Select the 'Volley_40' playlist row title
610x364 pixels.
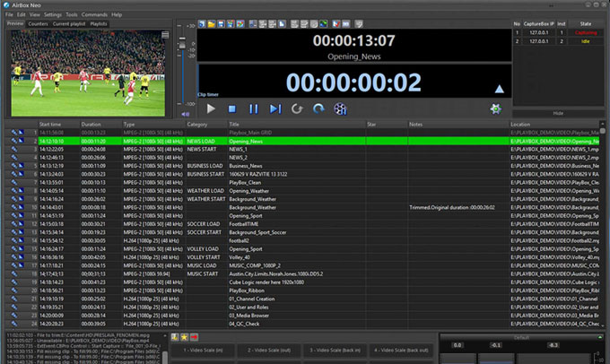coord(240,257)
